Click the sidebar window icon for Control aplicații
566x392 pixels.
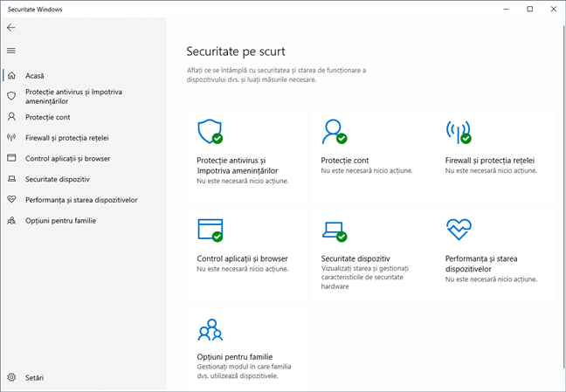pos(11,158)
